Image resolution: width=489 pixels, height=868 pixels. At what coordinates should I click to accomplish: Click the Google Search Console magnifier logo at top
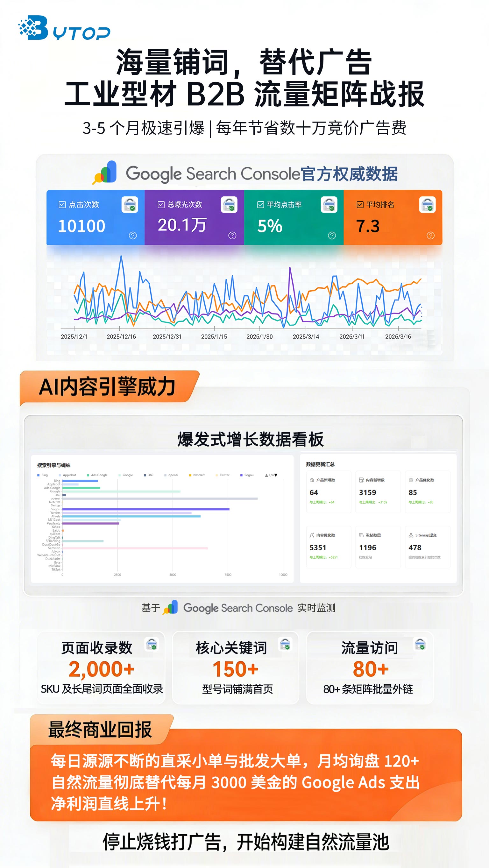pos(104,173)
